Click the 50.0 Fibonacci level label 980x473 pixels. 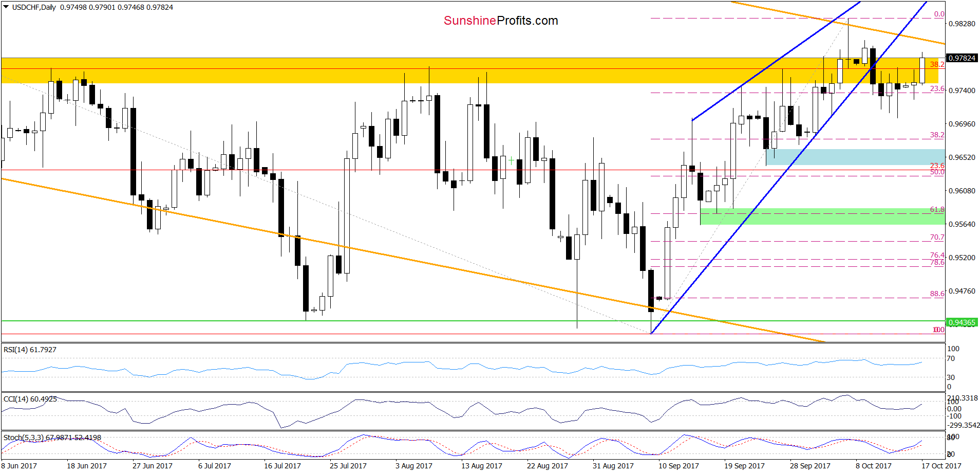tap(937, 172)
